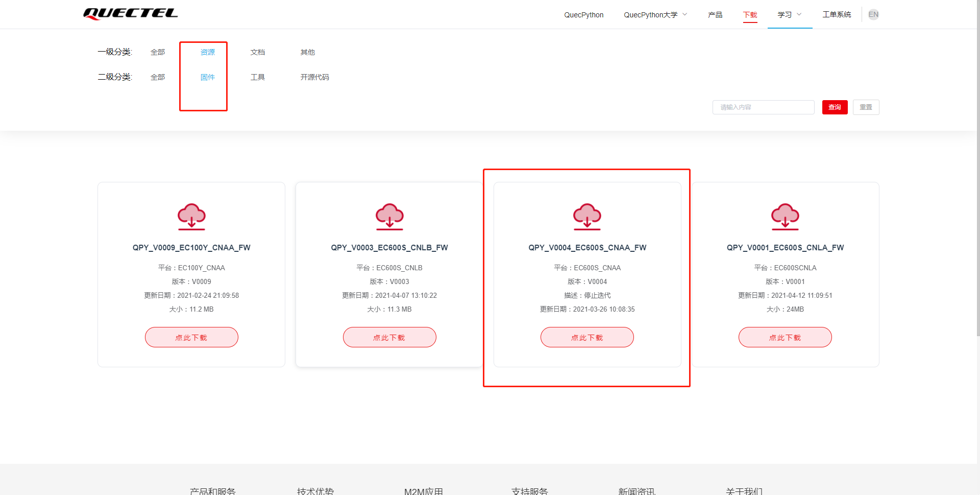Focus the search input field

[763, 107]
